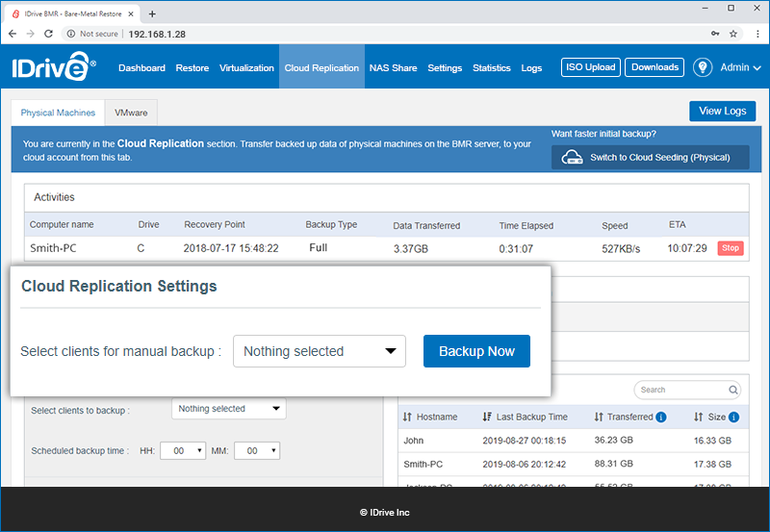Screen dimensions: 770x532
Task: Click the cloud seeding drive icon
Action: 572,158
